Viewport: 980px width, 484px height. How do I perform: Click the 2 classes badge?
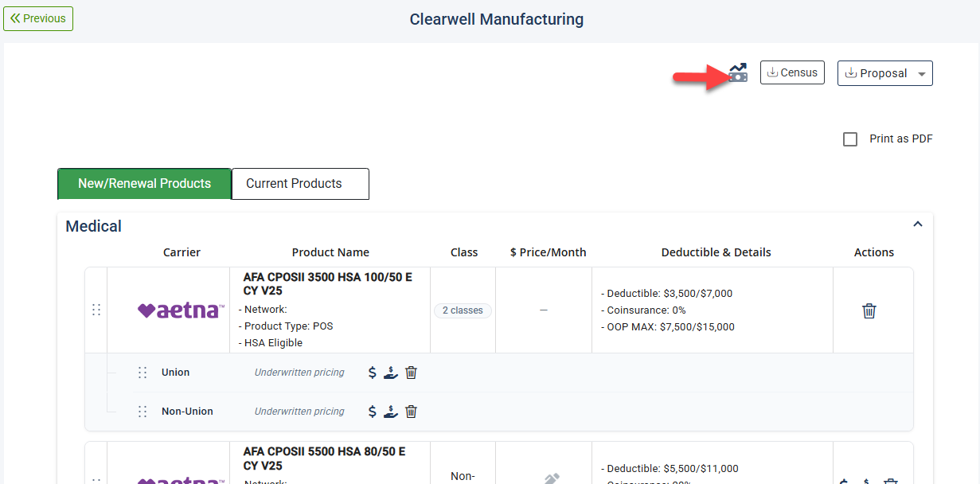(x=463, y=310)
